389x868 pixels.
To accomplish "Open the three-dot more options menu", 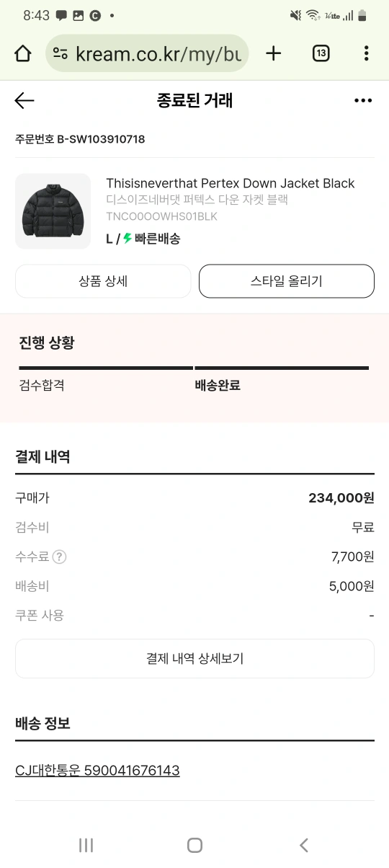I will [x=364, y=101].
